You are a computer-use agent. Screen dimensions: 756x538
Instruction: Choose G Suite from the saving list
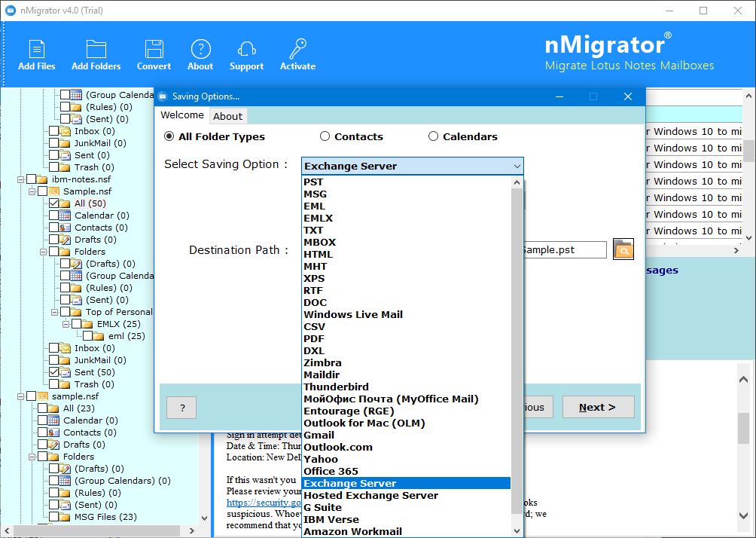407,507
